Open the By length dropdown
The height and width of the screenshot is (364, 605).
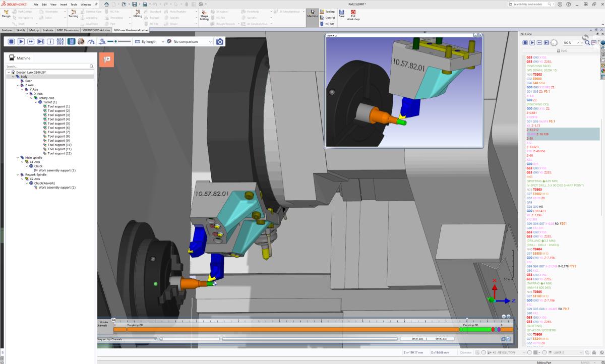coord(150,41)
